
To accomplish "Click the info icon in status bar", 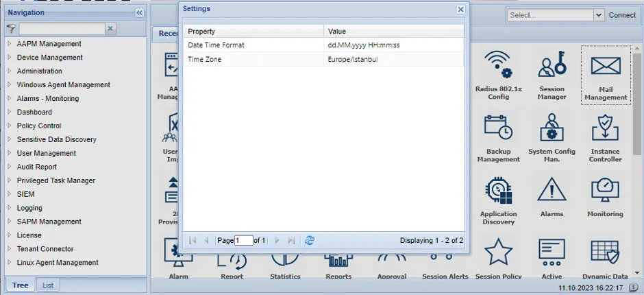I will click(x=633, y=287).
